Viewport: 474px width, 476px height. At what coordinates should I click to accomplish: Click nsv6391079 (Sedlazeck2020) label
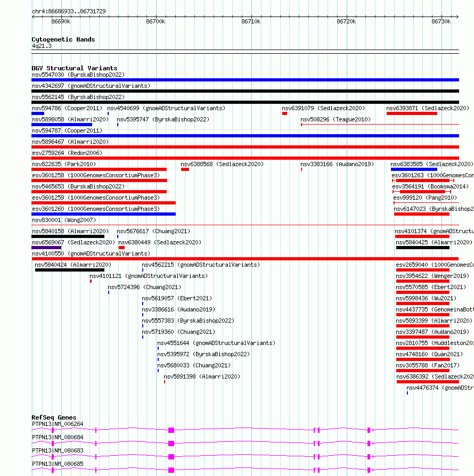point(323,109)
